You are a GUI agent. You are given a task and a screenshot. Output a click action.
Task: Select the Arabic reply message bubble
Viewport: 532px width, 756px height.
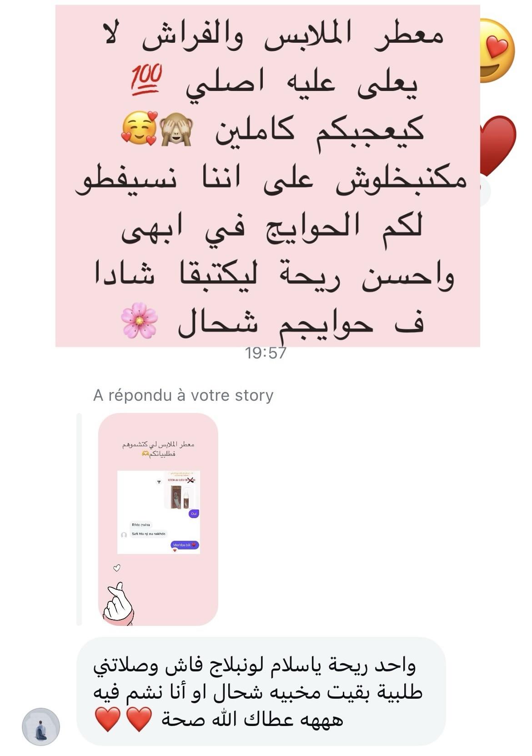click(x=261, y=691)
